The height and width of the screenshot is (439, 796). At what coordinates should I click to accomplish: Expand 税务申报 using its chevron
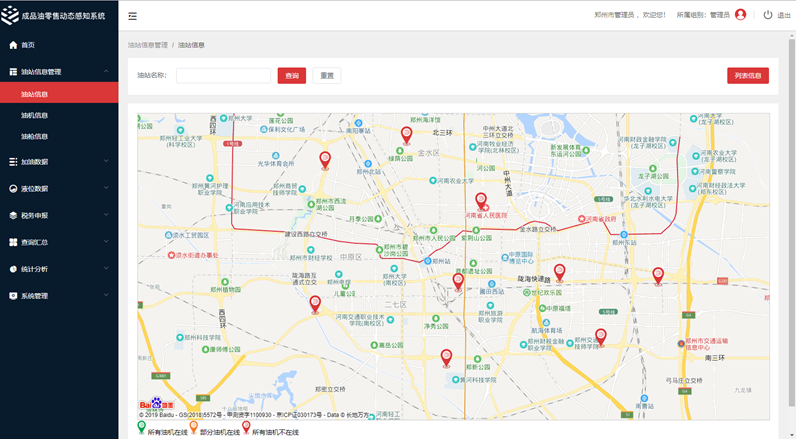106,215
